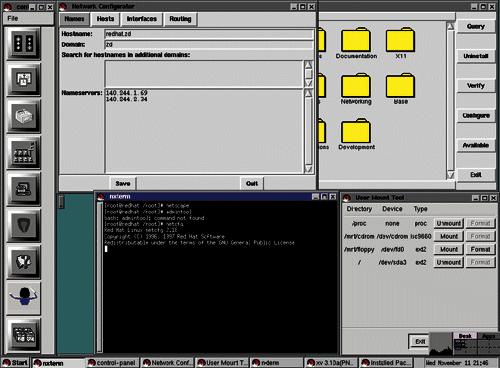Screen dimensions: 500x368
Task: Click the search domains scrollbar up arrow
Action: [x=309, y=64]
